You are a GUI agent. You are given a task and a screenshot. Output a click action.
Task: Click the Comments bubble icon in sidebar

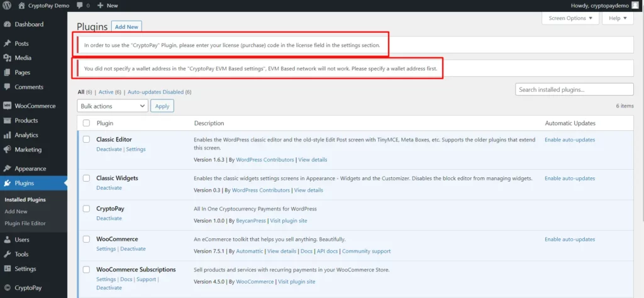7,87
